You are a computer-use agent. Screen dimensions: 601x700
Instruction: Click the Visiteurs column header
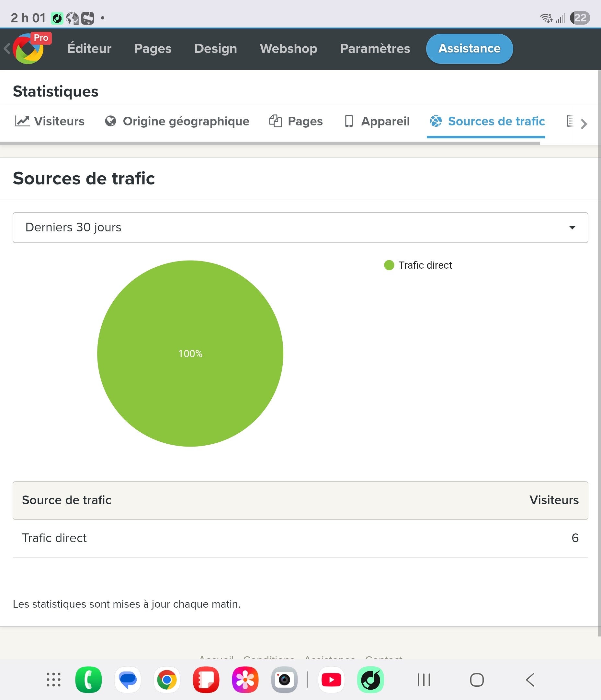coord(554,500)
